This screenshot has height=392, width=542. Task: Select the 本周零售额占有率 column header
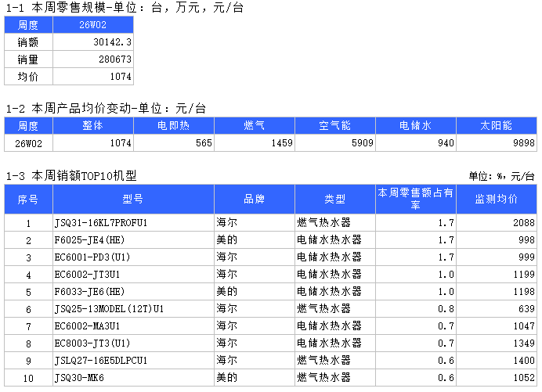(415, 199)
